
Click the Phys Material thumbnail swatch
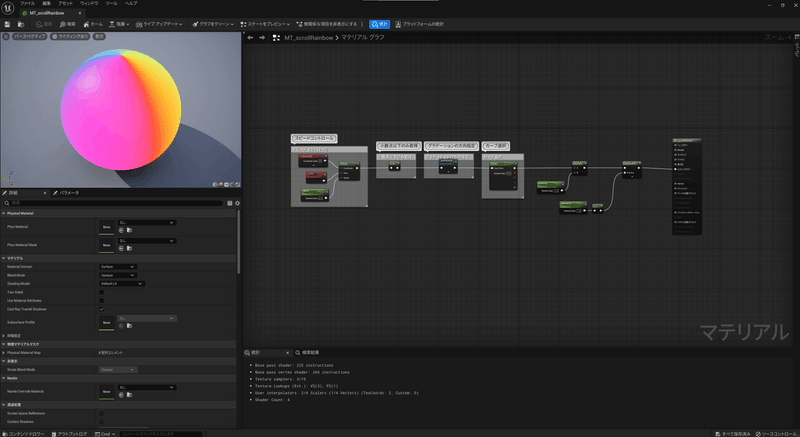pyautogui.click(x=105, y=226)
